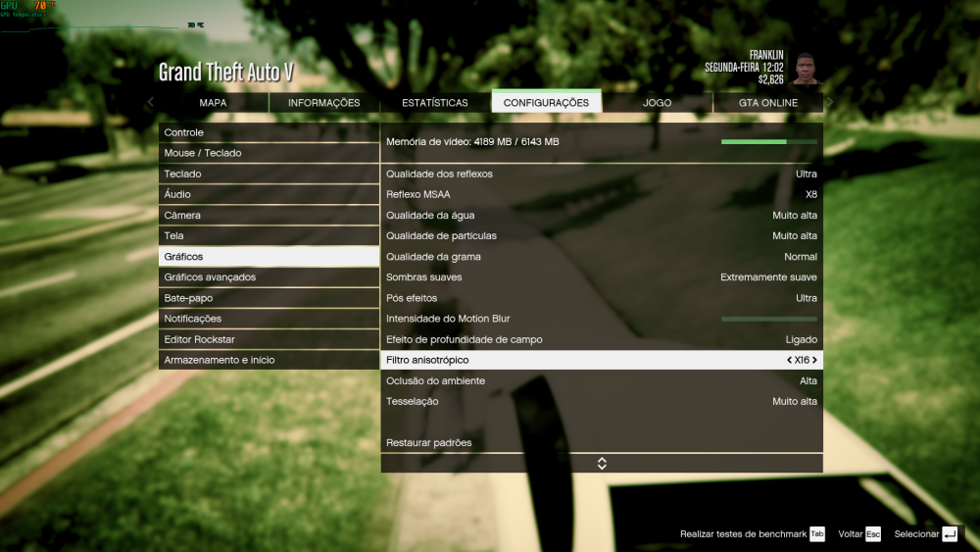Select the Pós efeitos setting
This screenshot has height=552, width=980.
click(602, 298)
